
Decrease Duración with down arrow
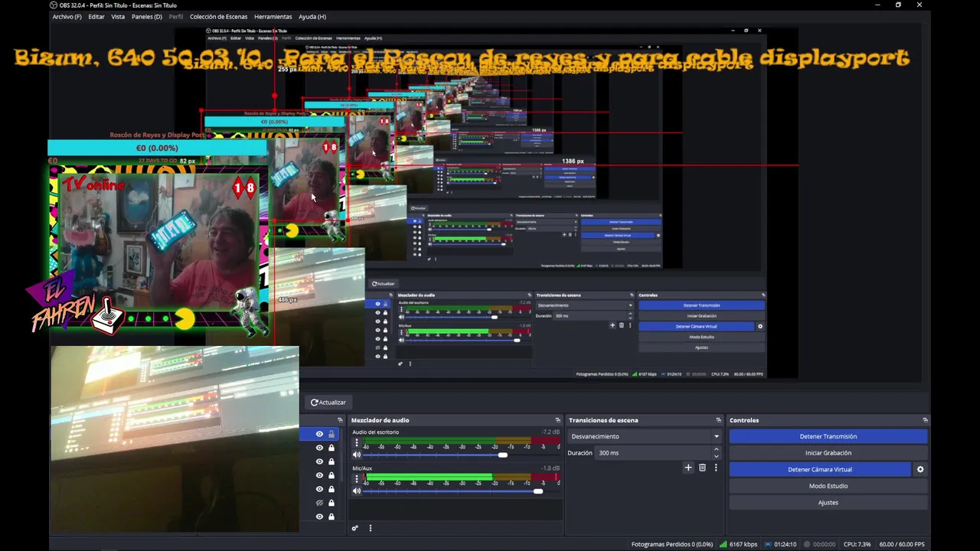(x=717, y=456)
